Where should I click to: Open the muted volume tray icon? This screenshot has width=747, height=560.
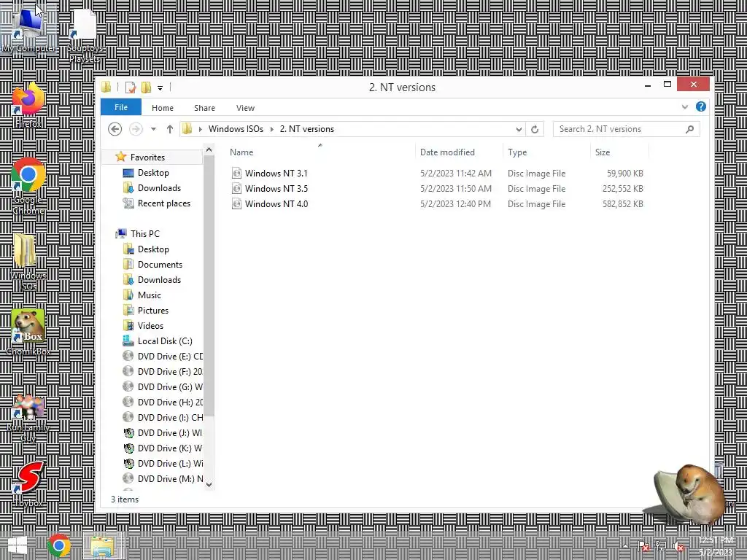[x=678, y=546]
